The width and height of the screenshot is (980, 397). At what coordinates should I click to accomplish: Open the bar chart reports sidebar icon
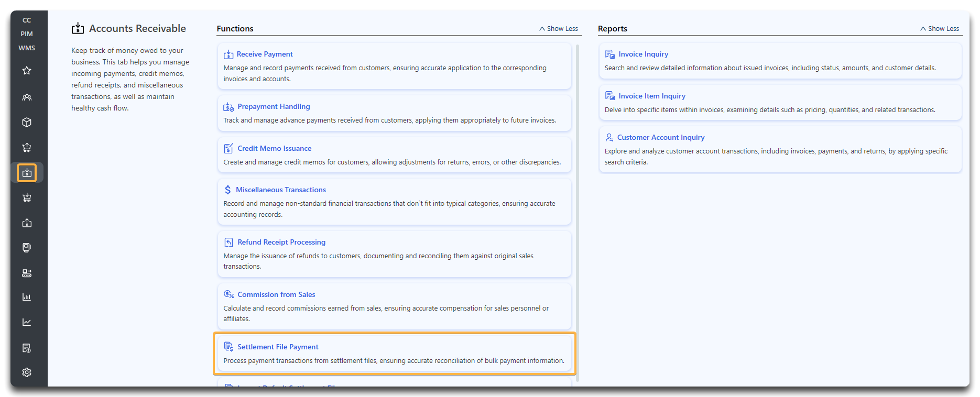(27, 297)
